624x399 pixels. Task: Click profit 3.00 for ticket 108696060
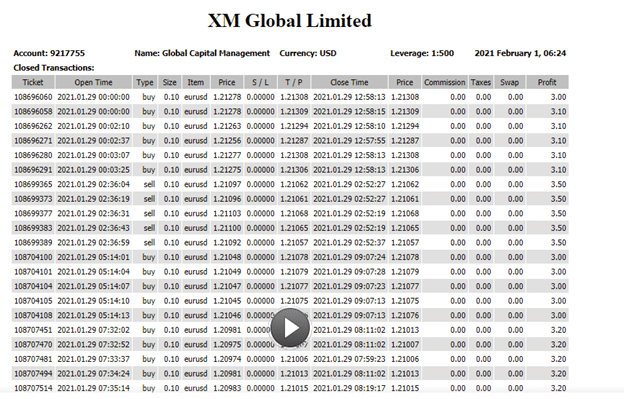click(558, 97)
